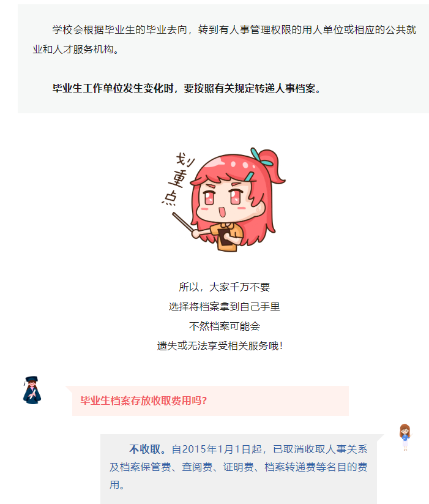This screenshot has width=429, height=504.
Task: Click the teacher avatar beside the answer
Action: [x=405, y=437]
